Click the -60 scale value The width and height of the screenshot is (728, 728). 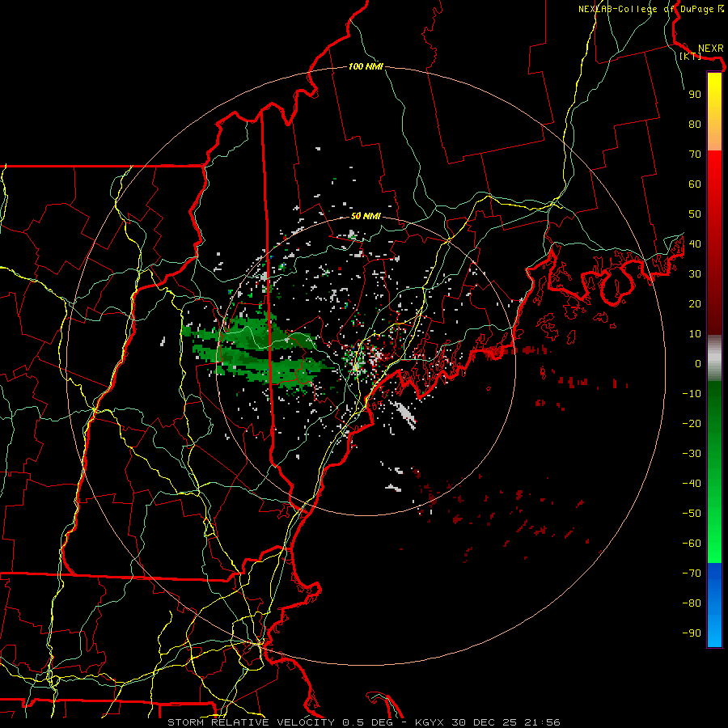coord(692,544)
